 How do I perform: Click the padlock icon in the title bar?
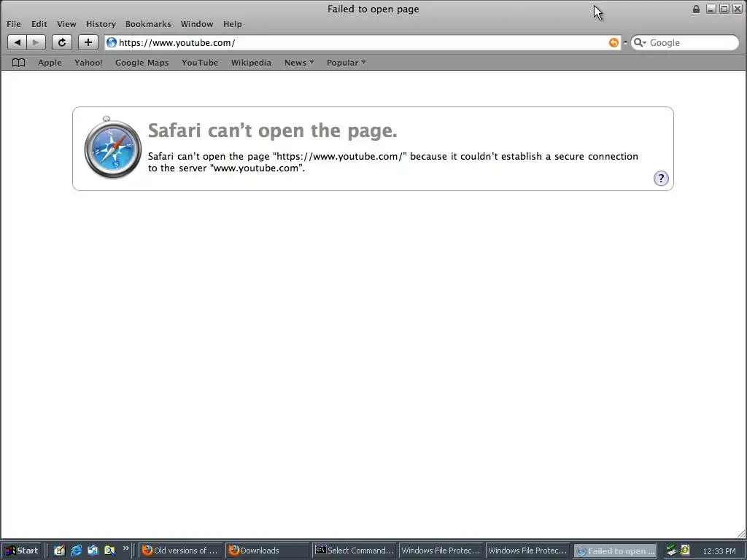pos(696,9)
